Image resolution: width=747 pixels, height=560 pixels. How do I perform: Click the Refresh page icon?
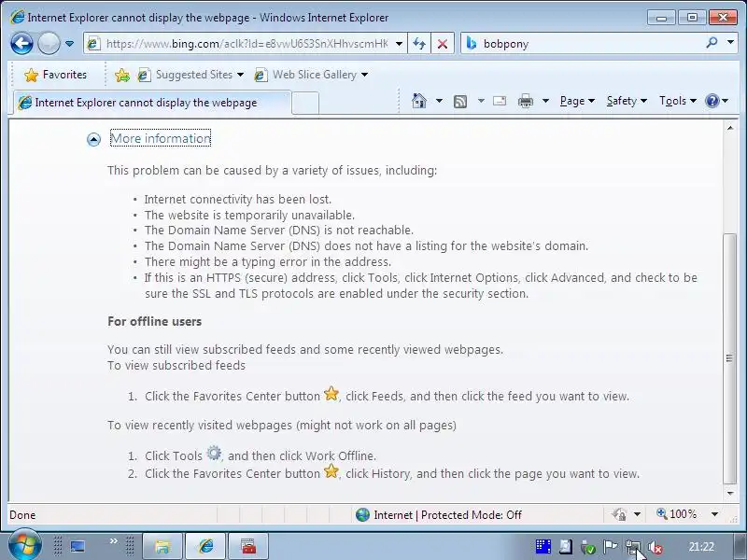coord(419,44)
